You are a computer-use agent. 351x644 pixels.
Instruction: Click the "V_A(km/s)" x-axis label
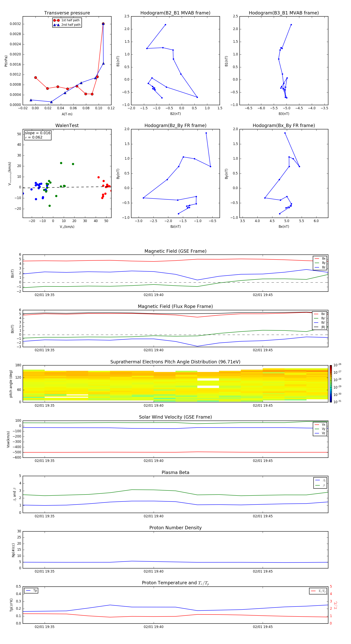point(67,227)
